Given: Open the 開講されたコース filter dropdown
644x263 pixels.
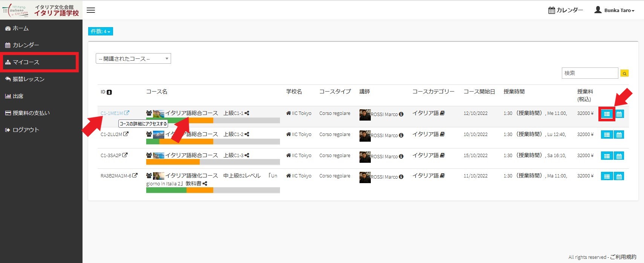Looking at the screenshot, I should pyautogui.click(x=133, y=59).
